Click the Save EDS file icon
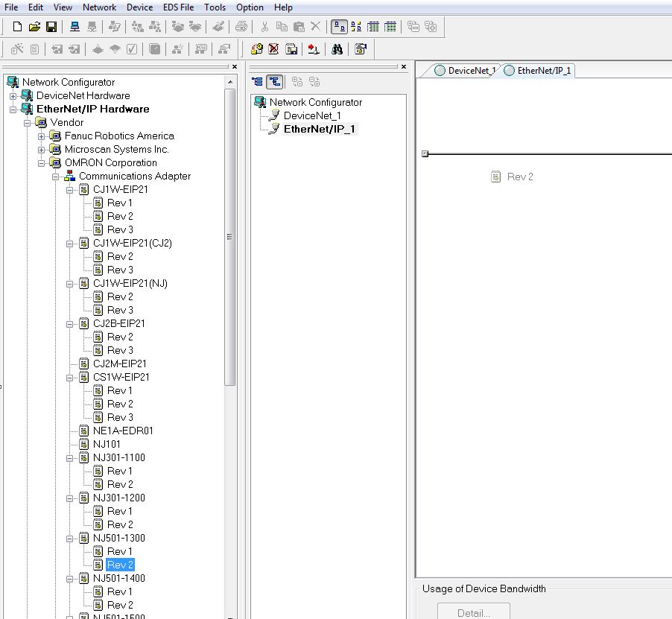The image size is (672, 619). (x=291, y=49)
